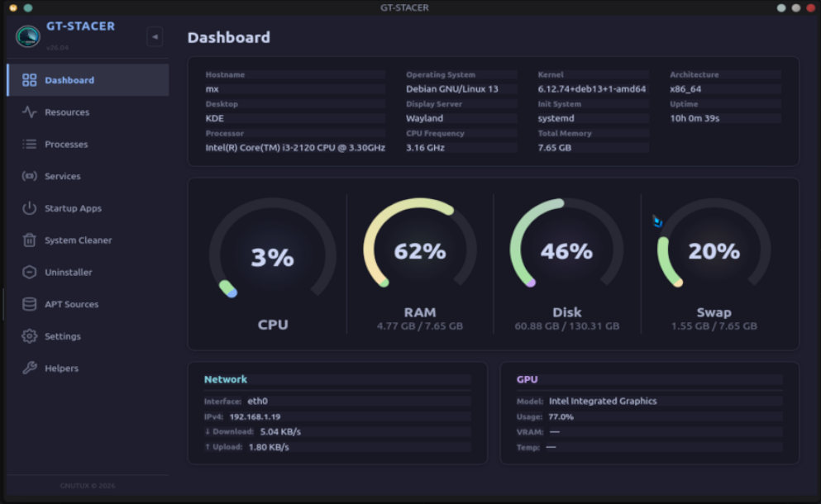
Task: Click the Uninstaller icon in sidebar
Action: 29,272
